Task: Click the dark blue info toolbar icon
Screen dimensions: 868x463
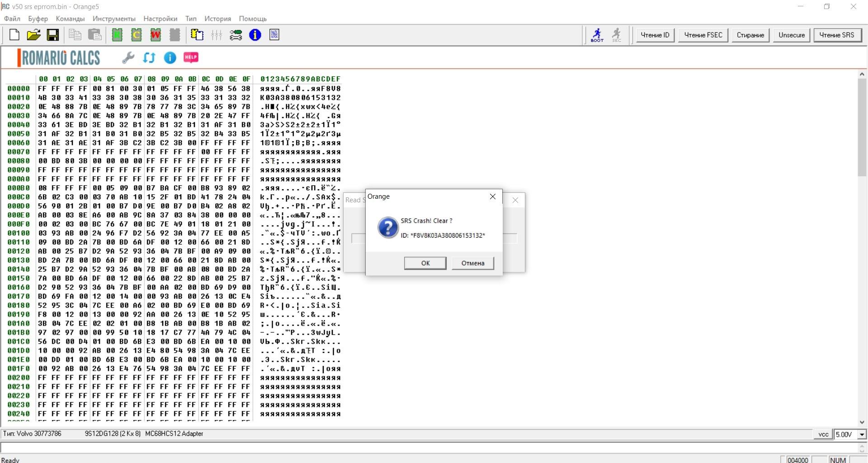Action: point(255,35)
